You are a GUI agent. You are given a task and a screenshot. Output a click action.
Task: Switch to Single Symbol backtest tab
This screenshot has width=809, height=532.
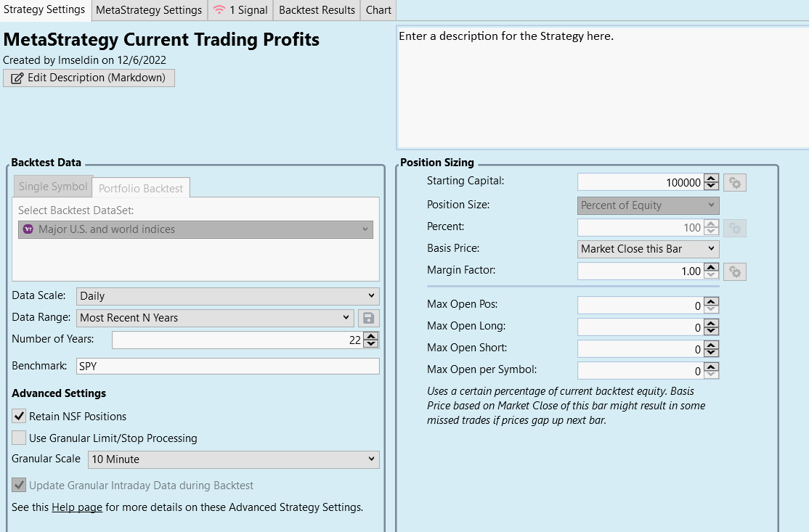click(x=52, y=187)
